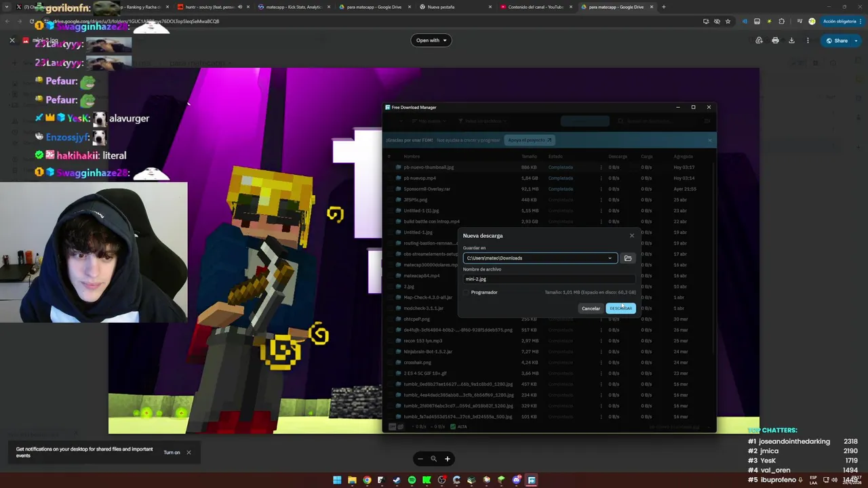Open three-dot menu for Ninjabrain-Bot-1.5.2.jar row
Screen dimensions: 868x488
(601, 352)
